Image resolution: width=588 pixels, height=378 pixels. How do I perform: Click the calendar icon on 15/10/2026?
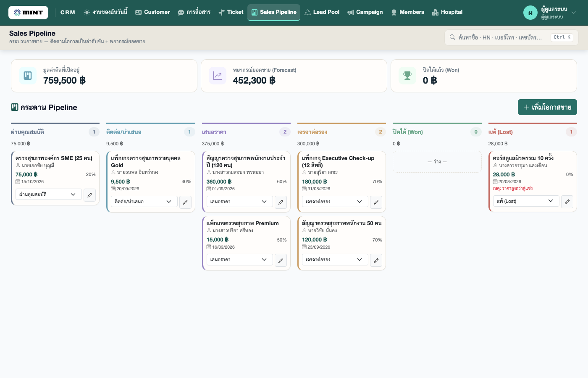point(18,182)
